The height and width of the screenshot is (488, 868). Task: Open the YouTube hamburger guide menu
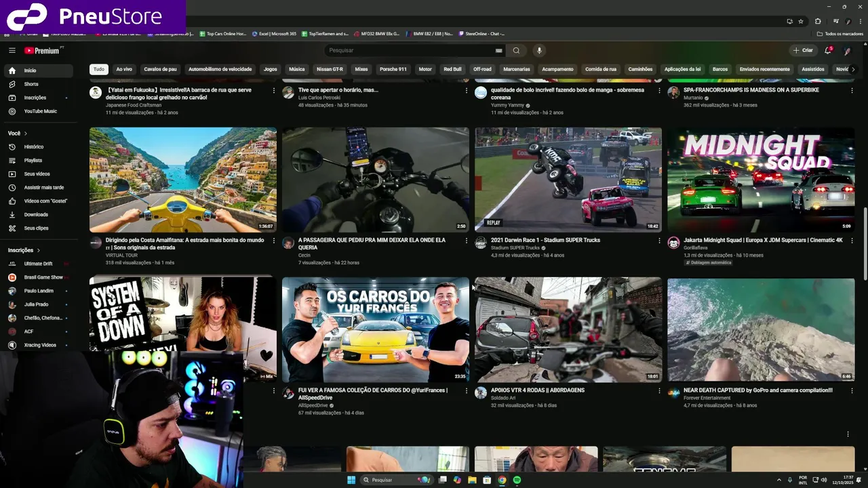pos(12,50)
